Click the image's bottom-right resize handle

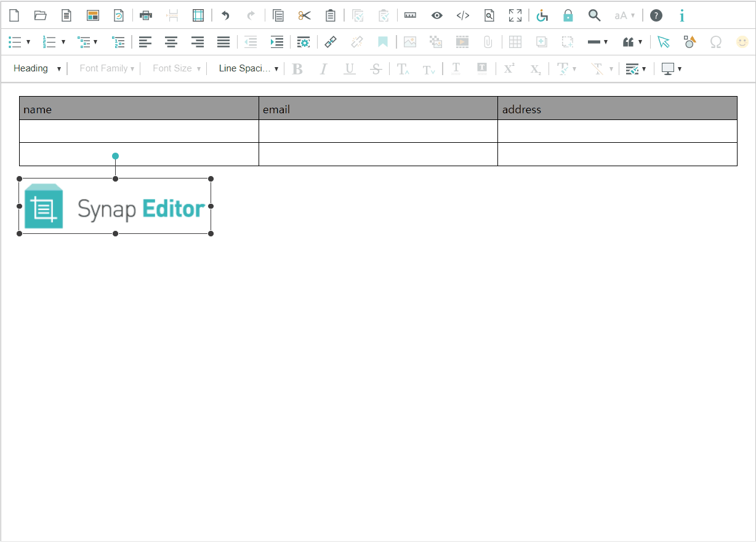coord(211,233)
